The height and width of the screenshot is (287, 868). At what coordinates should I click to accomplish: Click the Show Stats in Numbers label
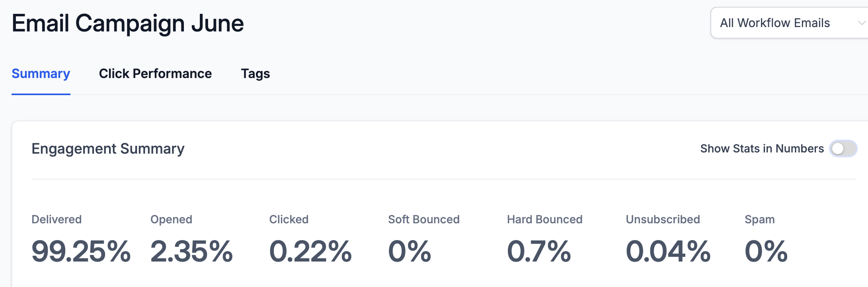coord(762,148)
